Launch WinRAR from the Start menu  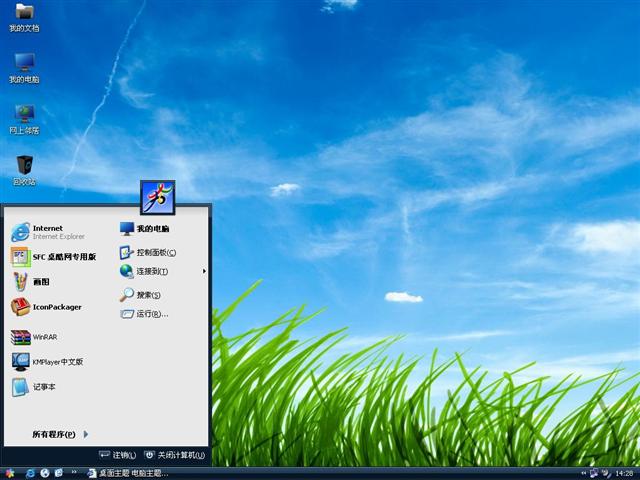coord(35,337)
